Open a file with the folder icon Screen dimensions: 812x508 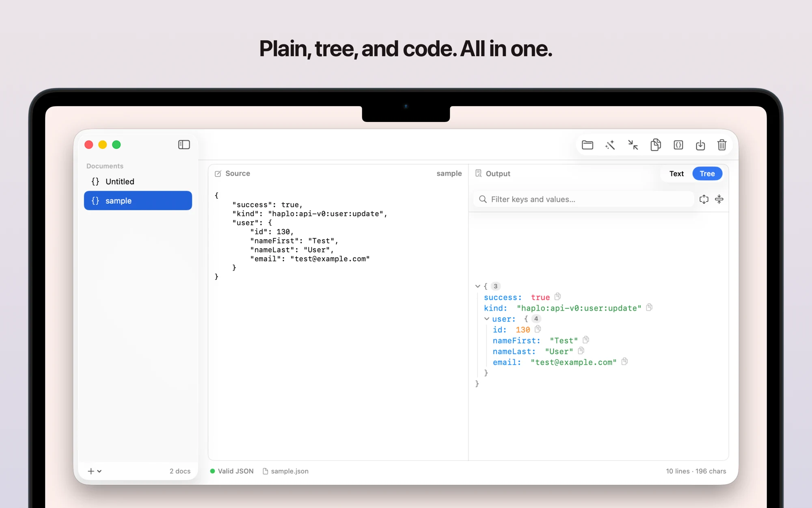tap(587, 145)
